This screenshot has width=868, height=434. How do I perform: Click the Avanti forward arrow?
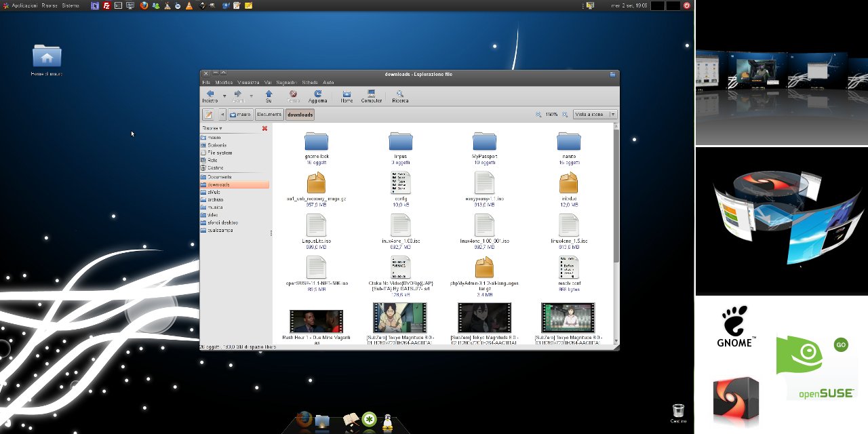pos(238,96)
